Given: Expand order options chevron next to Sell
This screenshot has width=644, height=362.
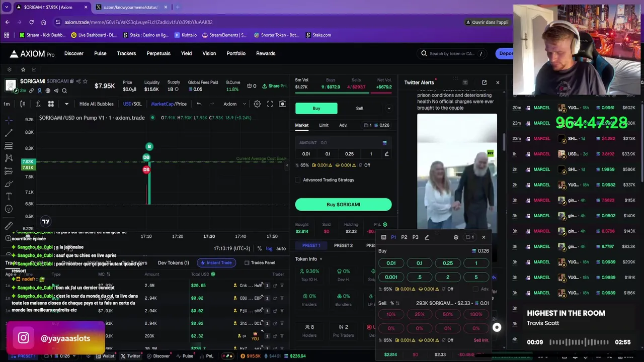Looking at the screenshot, I should [x=388, y=108].
